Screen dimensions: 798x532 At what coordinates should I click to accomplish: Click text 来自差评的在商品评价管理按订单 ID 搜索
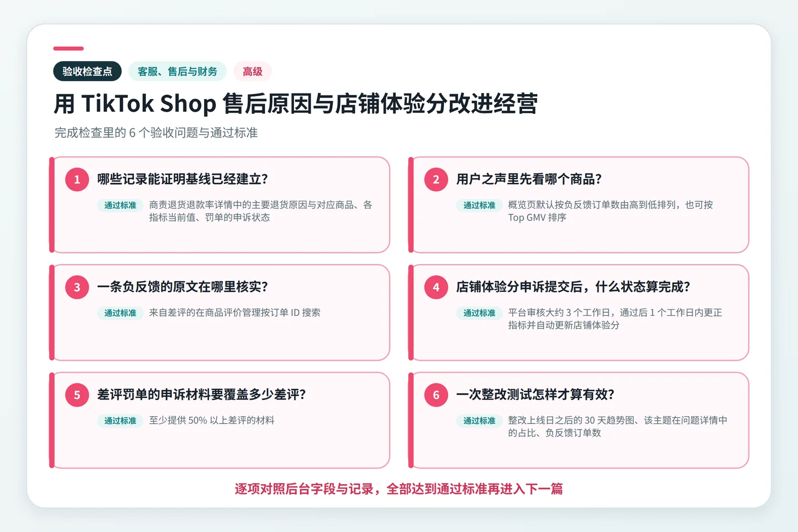235,313
